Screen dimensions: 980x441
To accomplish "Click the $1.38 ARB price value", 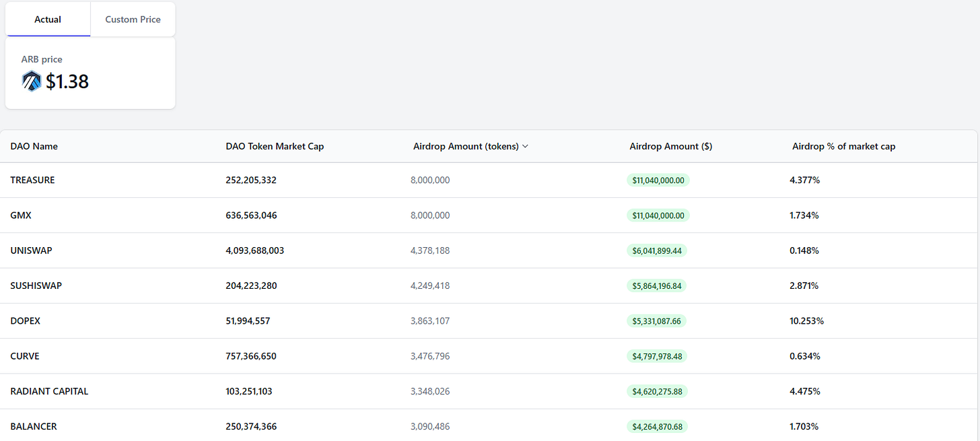I will pos(67,81).
